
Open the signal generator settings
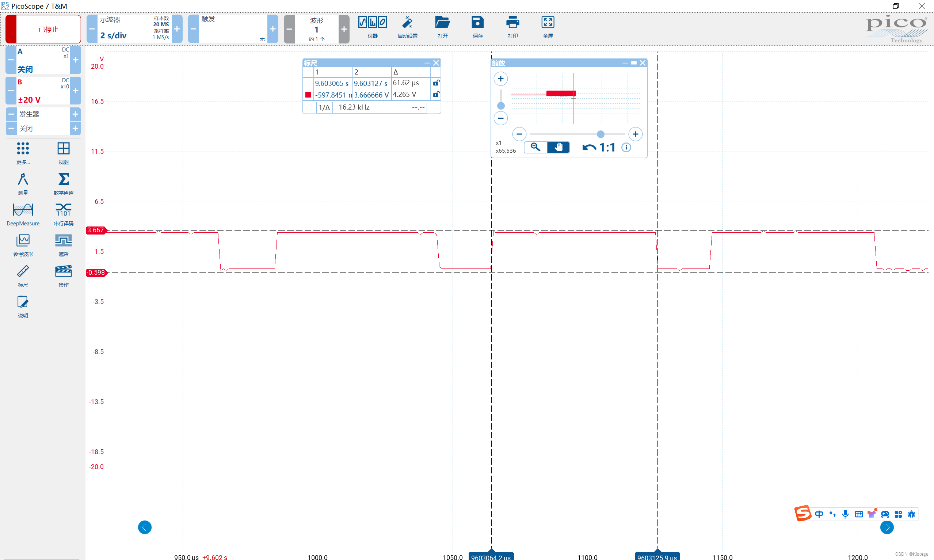pyautogui.click(x=43, y=114)
